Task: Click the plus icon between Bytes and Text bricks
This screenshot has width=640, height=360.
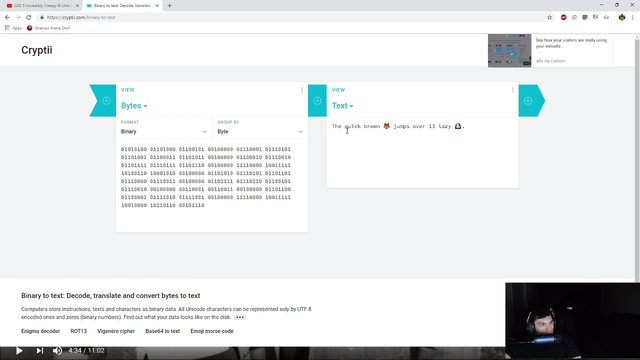Action: pyautogui.click(x=317, y=101)
